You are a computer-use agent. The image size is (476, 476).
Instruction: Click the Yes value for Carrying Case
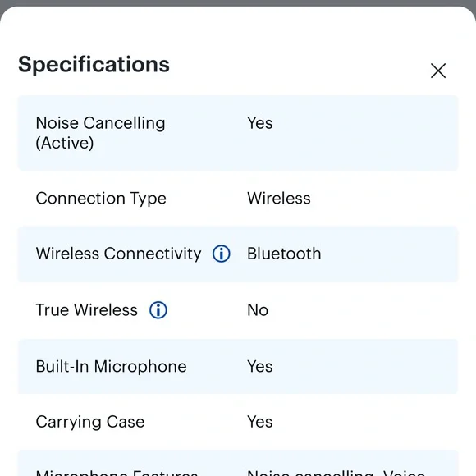(260, 422)
